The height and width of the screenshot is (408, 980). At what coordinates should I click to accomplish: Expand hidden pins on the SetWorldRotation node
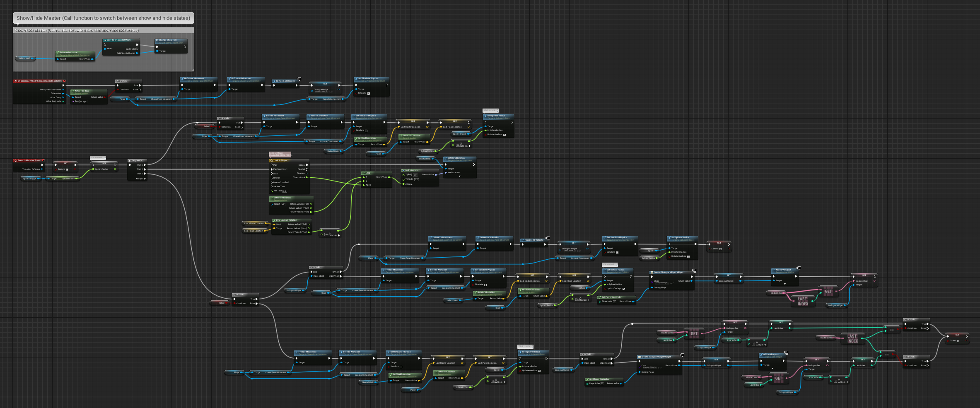(460, 176)
